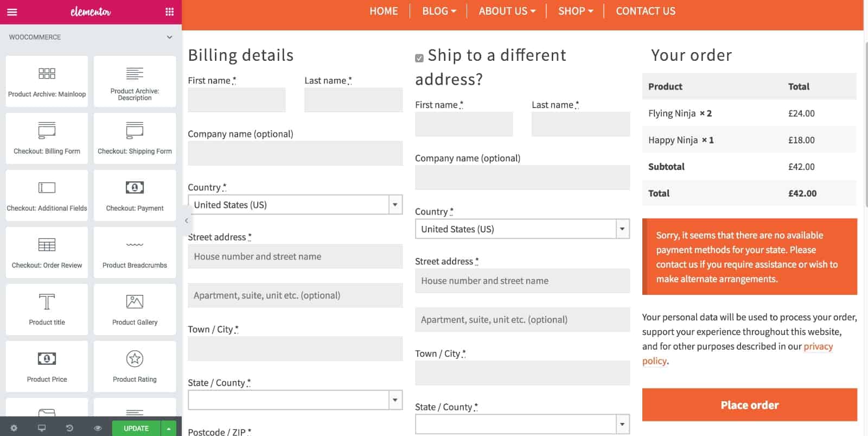Focus shipping House number and street field
Viewport: 868px width, 436px height.
click(522, 281)
